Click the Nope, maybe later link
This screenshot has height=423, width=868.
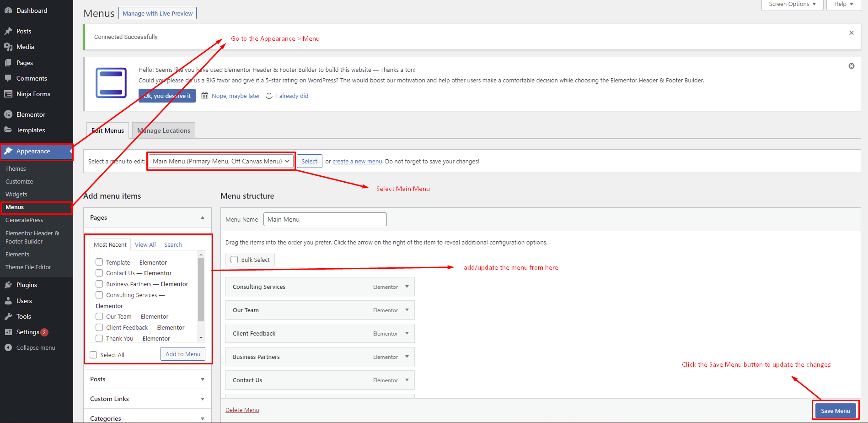(236, 96)
